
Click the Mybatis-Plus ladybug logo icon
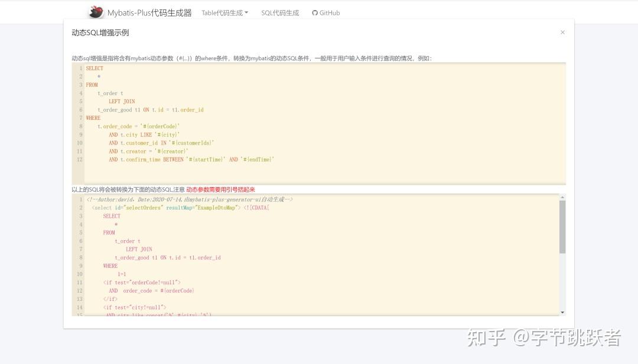(x=96, y=12)
